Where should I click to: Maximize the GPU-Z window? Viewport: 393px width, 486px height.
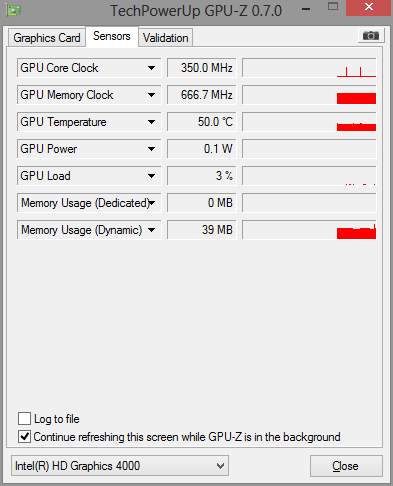333,7
